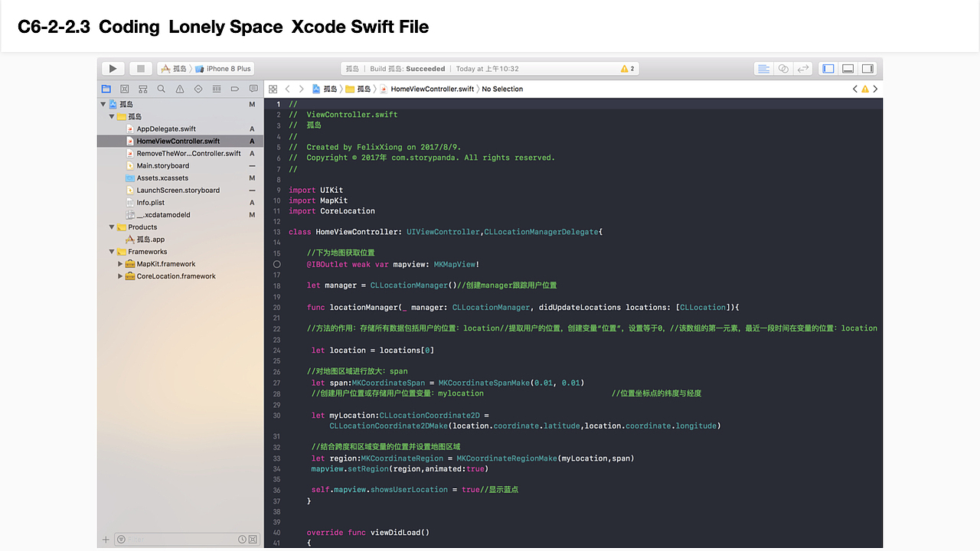Screen dimensions: 980x551
Task: Jump to next issue arrow
Action: [x=875, y=89]
